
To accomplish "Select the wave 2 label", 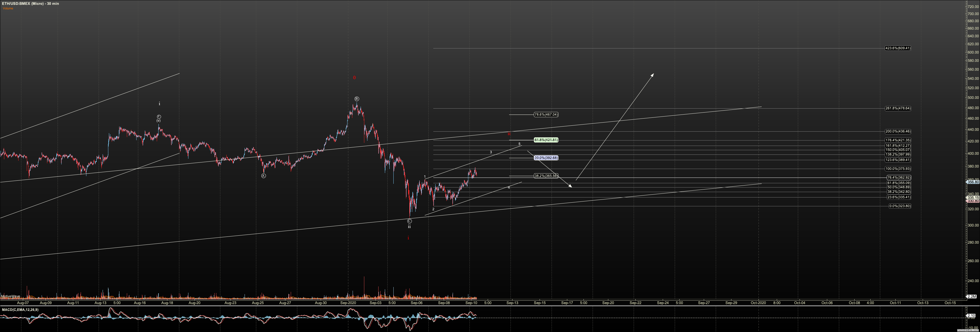I will (x=433, y=209).
